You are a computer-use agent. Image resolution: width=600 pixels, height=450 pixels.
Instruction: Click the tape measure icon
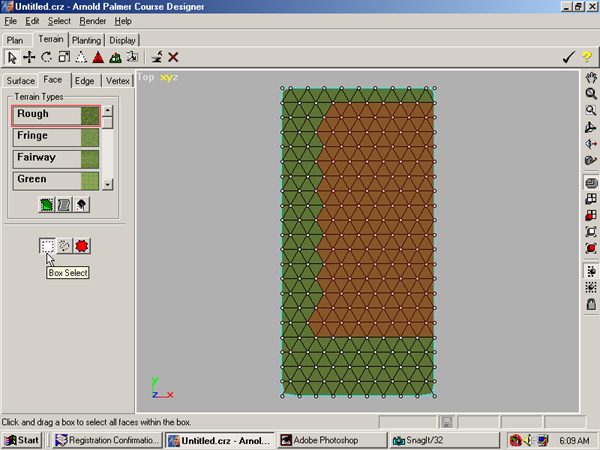tap(591, 160)
